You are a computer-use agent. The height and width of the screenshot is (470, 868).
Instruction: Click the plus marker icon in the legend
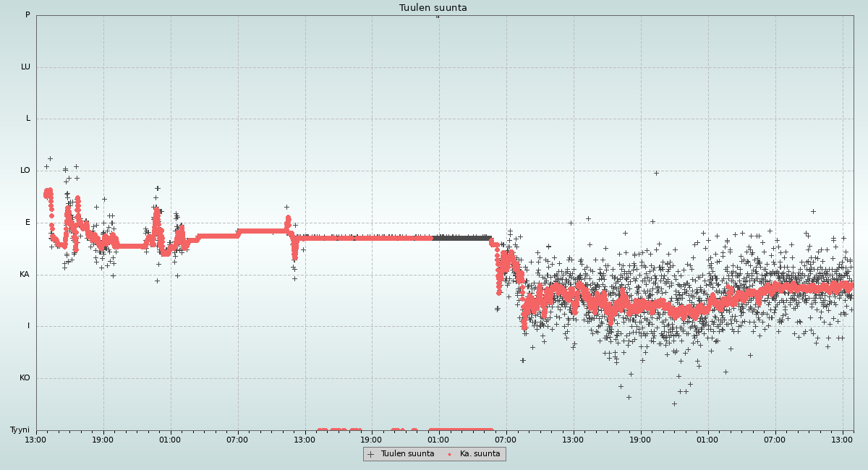pyautogui.click(x=371, y=454)
